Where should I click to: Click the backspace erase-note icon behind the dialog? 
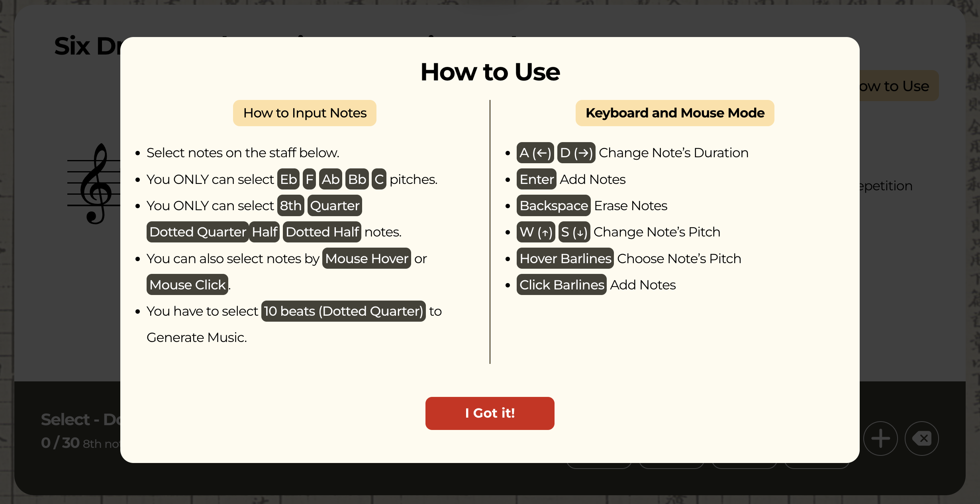coord(922,438)
